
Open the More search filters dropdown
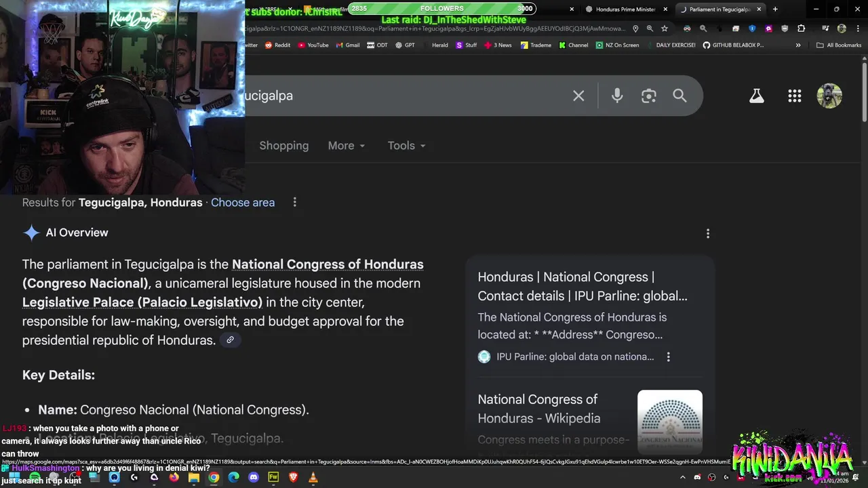click(347, 146)
